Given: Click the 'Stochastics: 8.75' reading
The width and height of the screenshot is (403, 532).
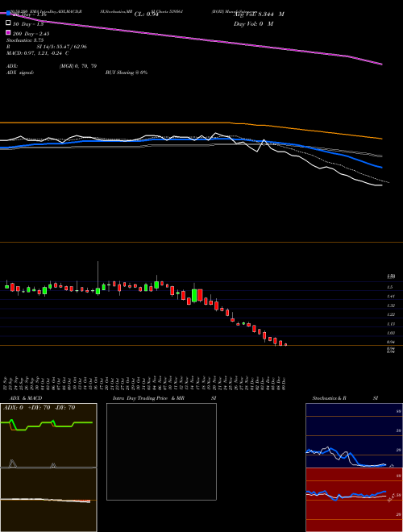Looking at the screenshot, I should [25, 40].
